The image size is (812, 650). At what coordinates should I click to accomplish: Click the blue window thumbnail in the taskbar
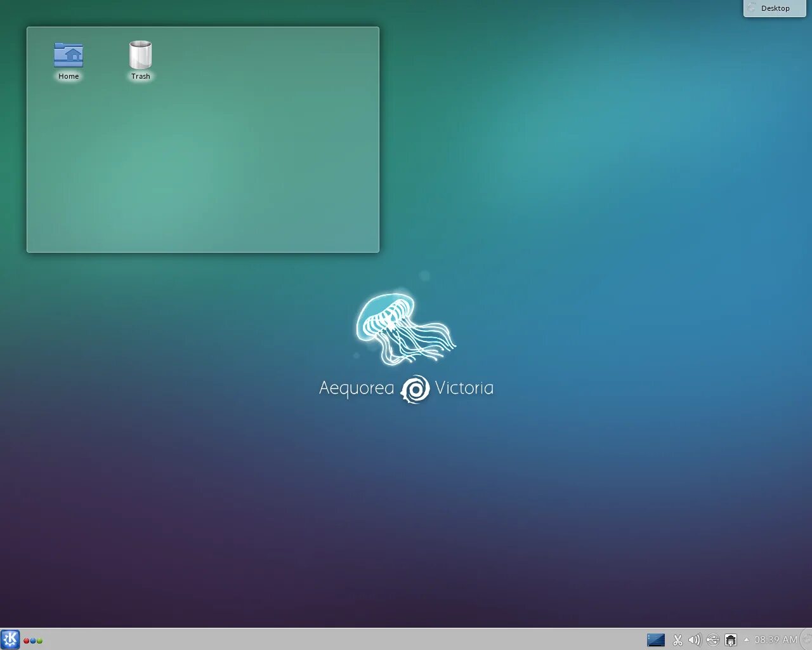click(x=656, y=640)
